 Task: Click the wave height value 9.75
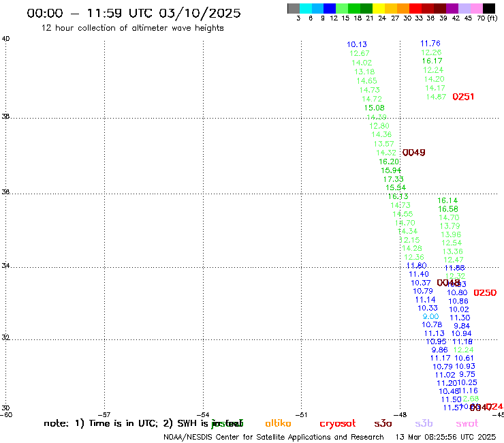click(467, 374)
